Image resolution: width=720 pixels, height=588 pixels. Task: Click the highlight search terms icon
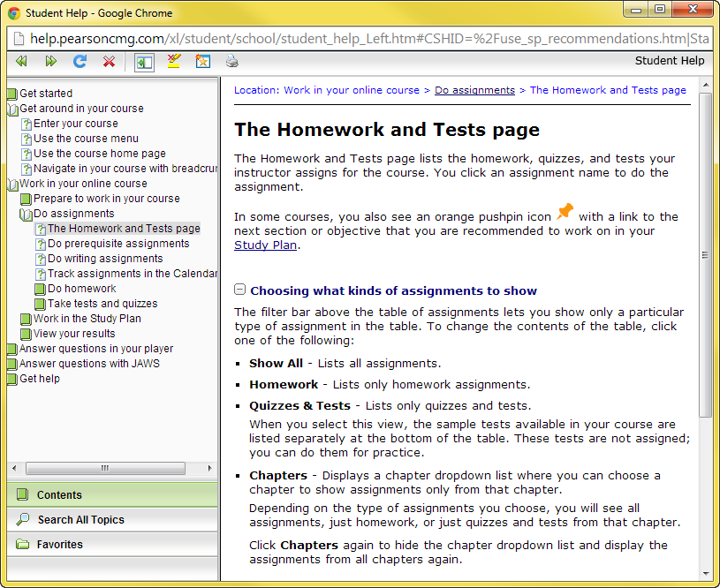point(173,61)
